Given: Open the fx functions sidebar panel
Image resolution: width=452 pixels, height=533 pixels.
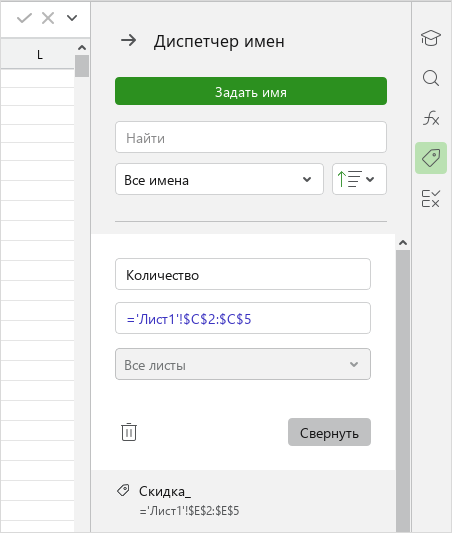Looking at the screenshot, I should pos(431,118).
